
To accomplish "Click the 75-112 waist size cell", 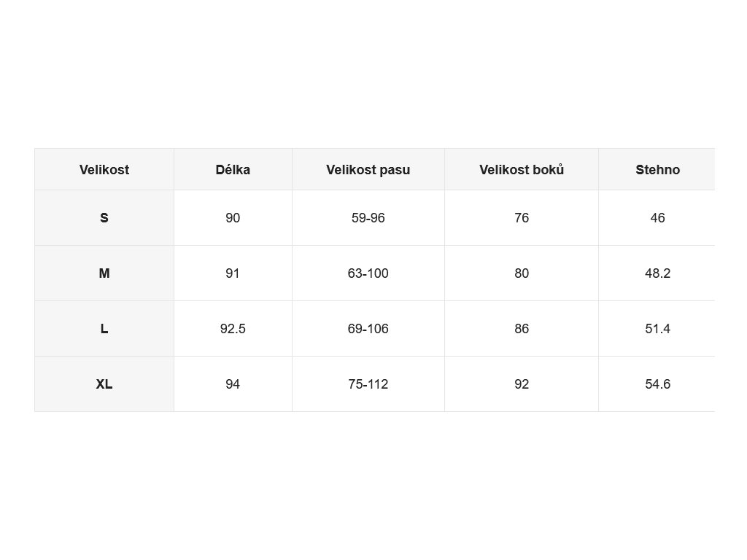I will (x=368, y=384).
